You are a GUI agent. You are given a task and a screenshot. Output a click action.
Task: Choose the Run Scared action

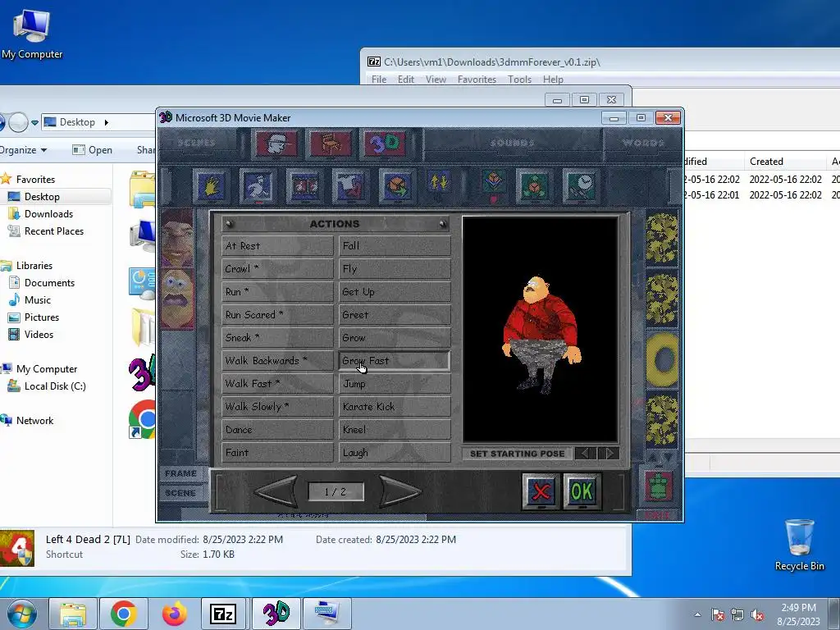click(x=277, y=315)
